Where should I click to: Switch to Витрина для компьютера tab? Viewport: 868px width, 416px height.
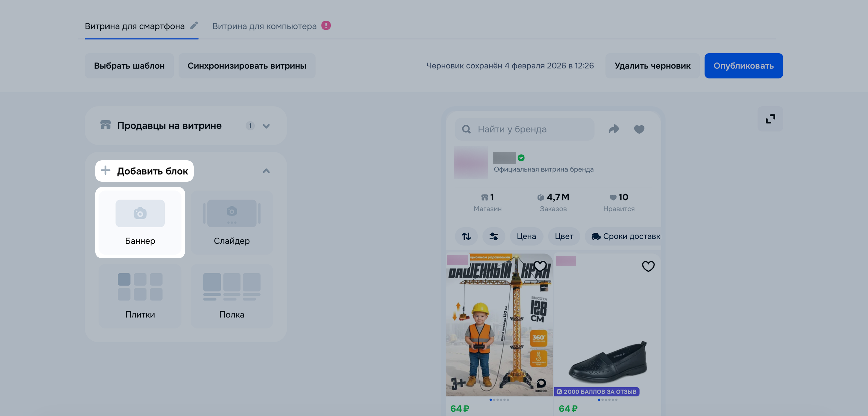264,26
